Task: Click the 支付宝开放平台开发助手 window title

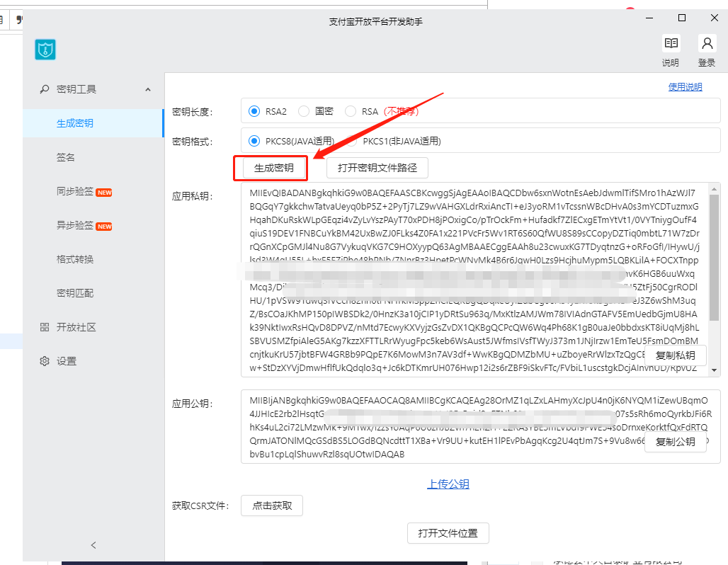Action: (x=376, y=22)
